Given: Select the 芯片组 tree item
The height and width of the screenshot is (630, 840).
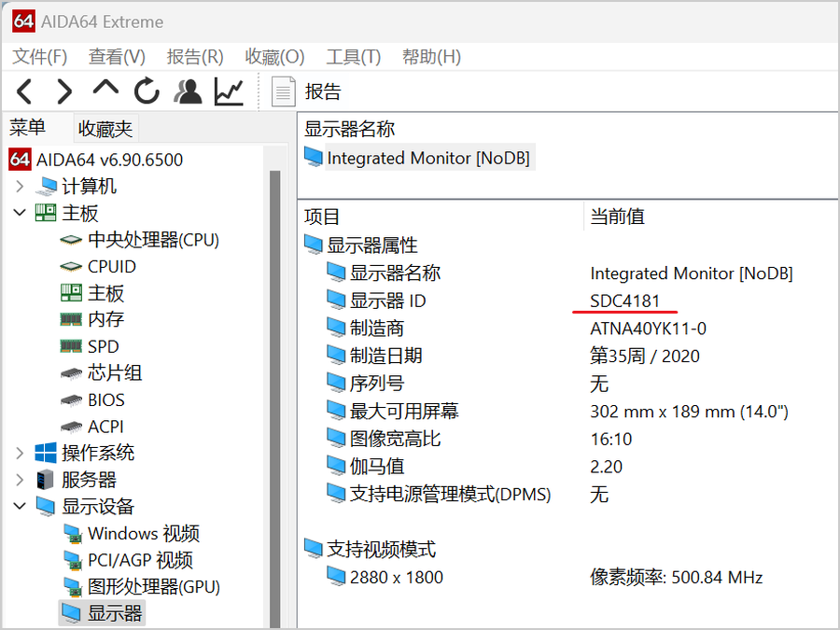Looking at the screenshot, I should (115, 372).
